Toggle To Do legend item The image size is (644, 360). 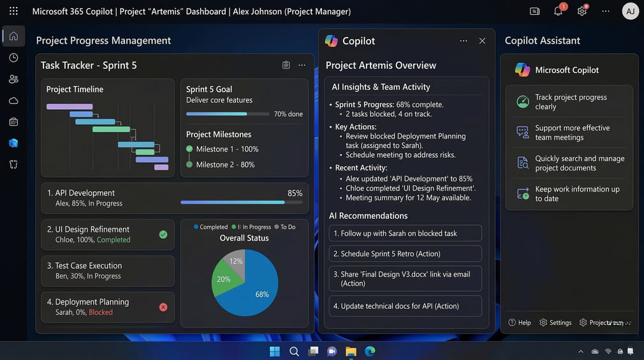(x=284, y=227)
